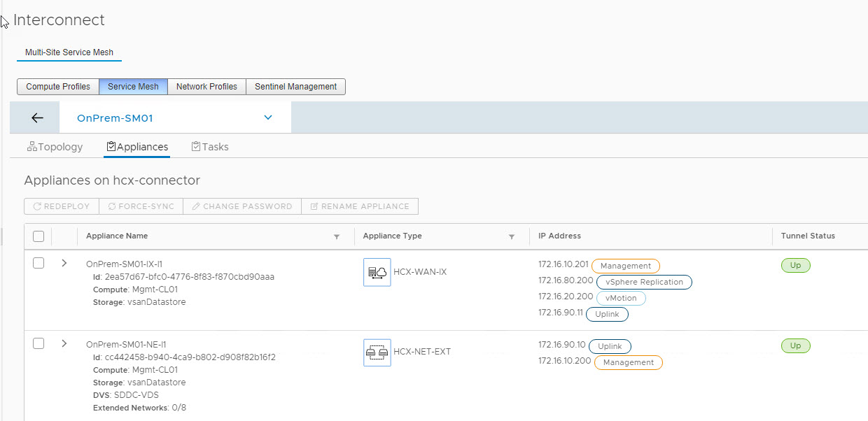This screenshot has width=868, height=421.
Task: Click the Up tunnel status badge for OnPrem-SM01-NE-I1
Action: 795,346
